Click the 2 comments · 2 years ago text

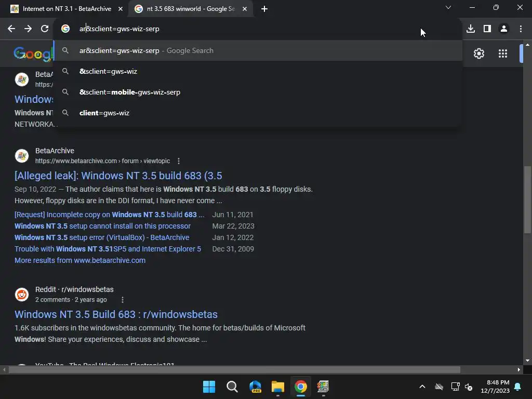(x=71, y=300)
